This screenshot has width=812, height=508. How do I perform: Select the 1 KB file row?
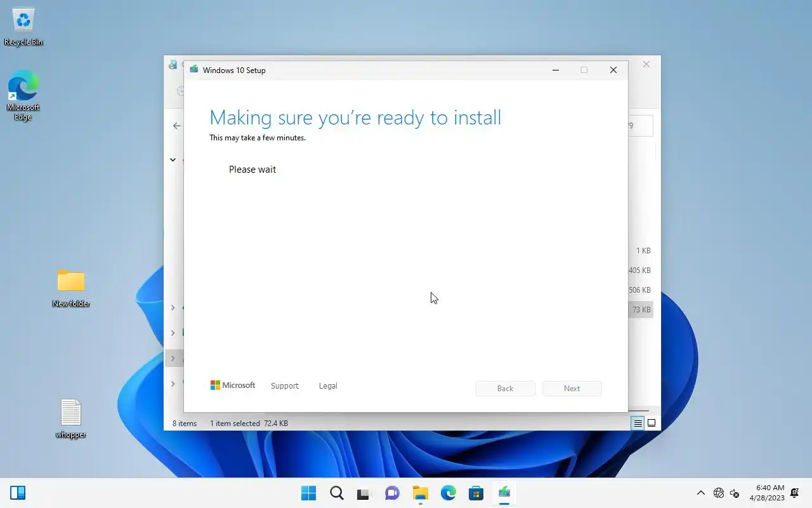point(641,251)
